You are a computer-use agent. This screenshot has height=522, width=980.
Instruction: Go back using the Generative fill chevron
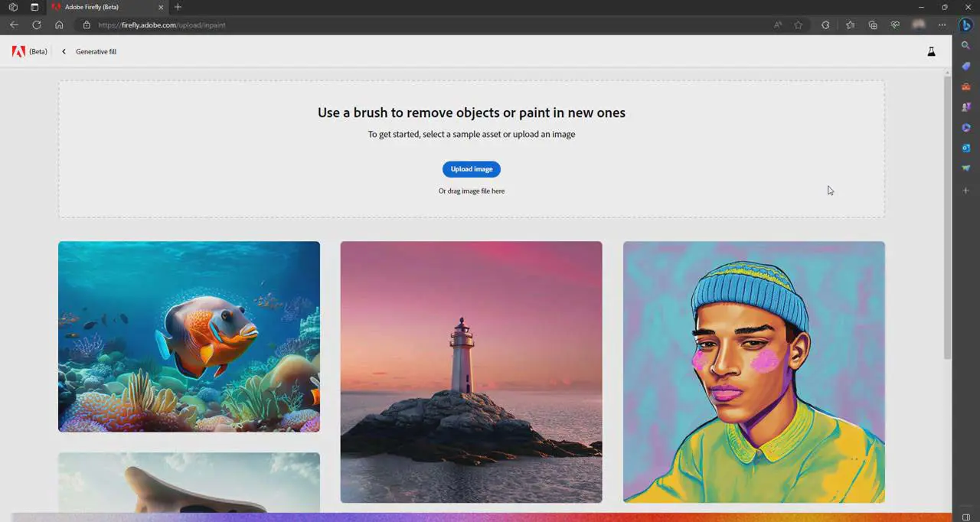coord(64,52)
